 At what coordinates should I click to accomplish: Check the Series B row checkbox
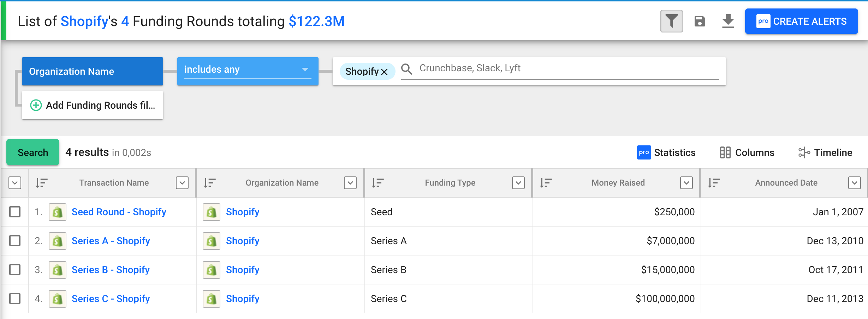pyautogui.click(x=15, y=270)
